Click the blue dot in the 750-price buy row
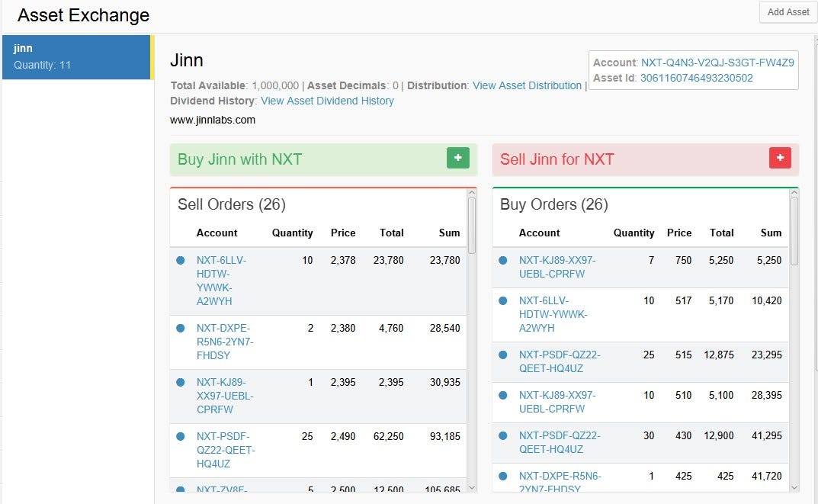Image resolution: width=818 pixels, height=504 pixels. coord(503,260)
